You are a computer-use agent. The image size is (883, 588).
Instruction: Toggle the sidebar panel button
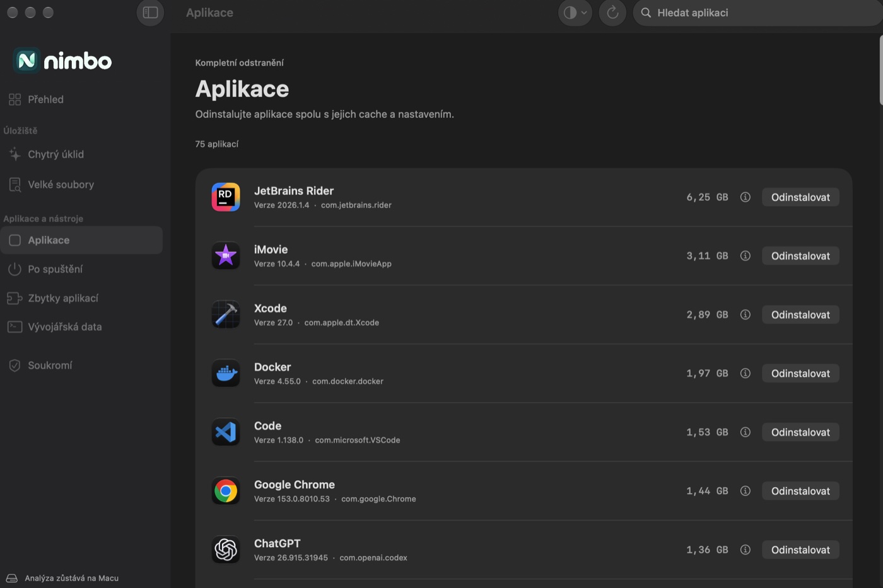point(150,13)
